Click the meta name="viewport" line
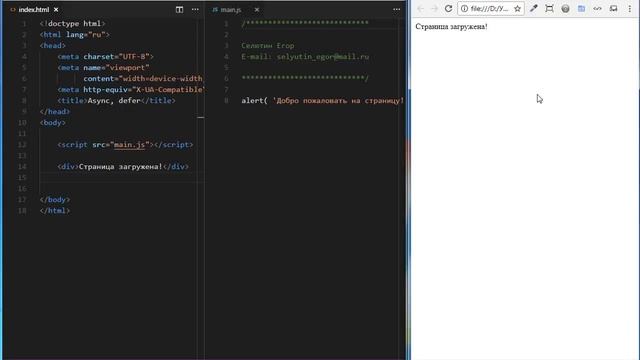The width and height of the screenshot is (640, 360). 103,68
